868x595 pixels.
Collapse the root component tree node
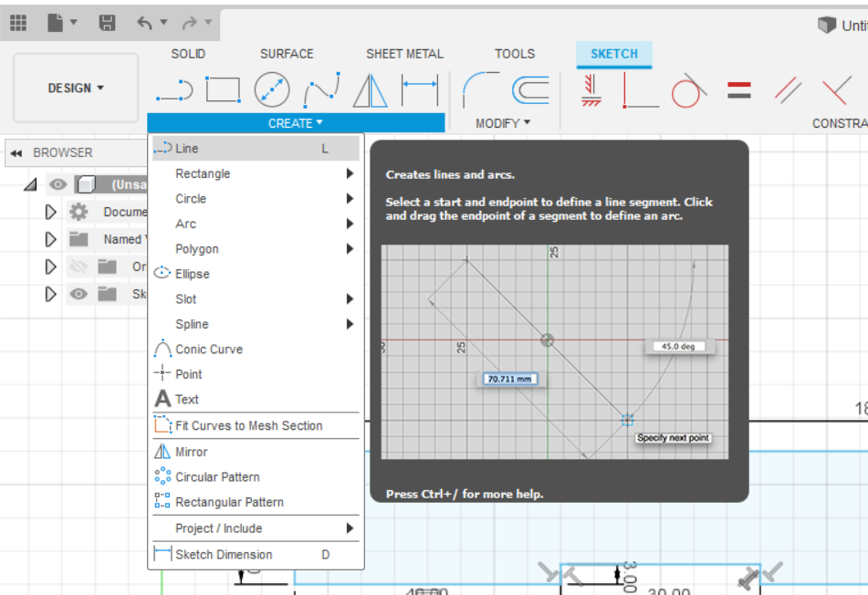tap(30, 184)
